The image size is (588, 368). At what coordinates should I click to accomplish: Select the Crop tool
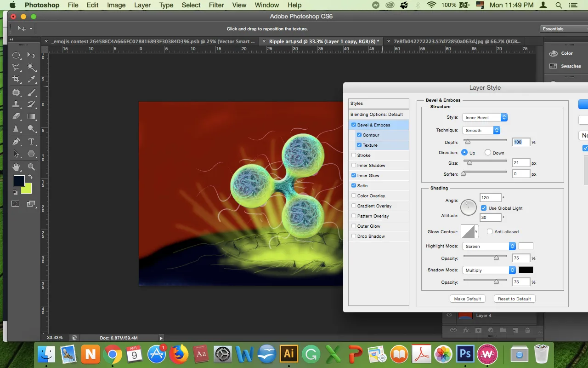coord(16,80)
